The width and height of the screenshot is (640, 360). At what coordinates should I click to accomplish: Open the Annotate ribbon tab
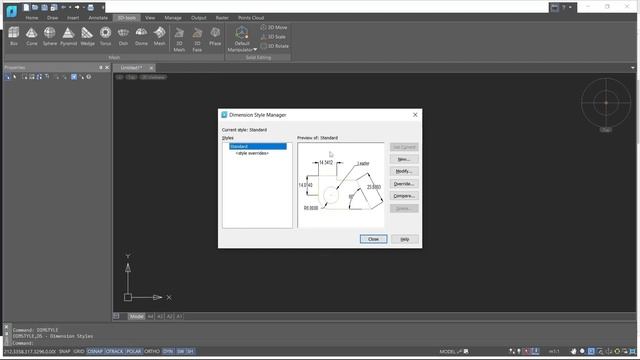coord(98,18)
